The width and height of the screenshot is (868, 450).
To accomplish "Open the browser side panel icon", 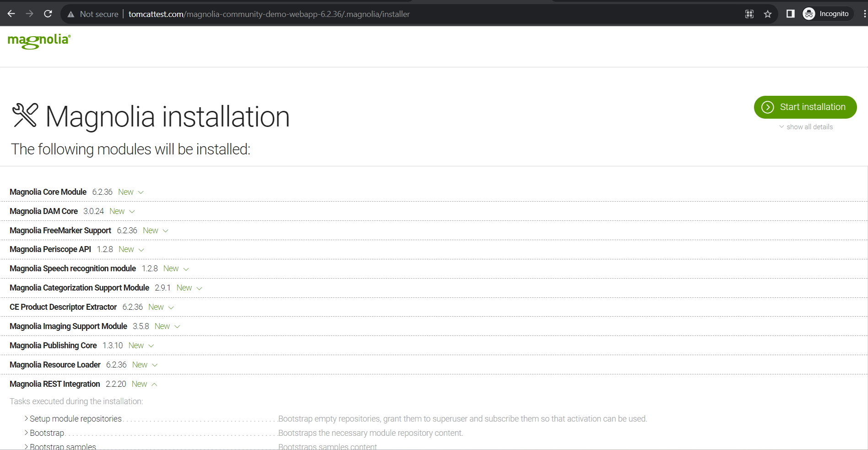I will tap(790, 14).
